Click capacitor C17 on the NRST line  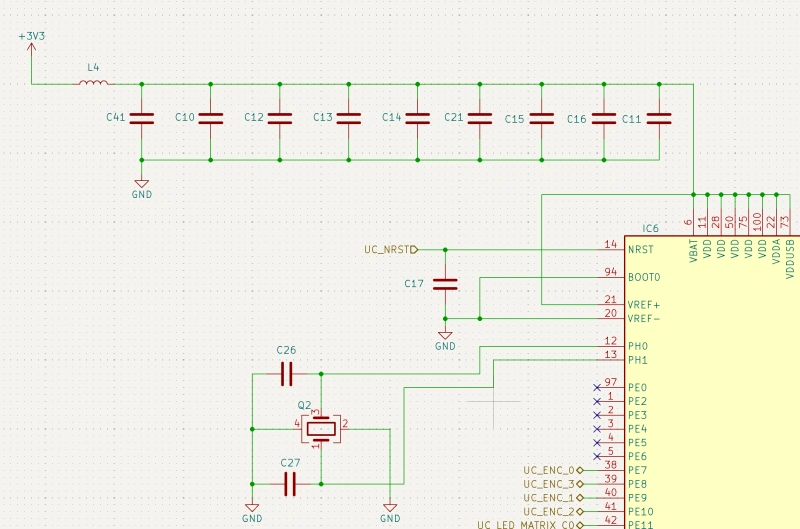[x=445, y=284]
